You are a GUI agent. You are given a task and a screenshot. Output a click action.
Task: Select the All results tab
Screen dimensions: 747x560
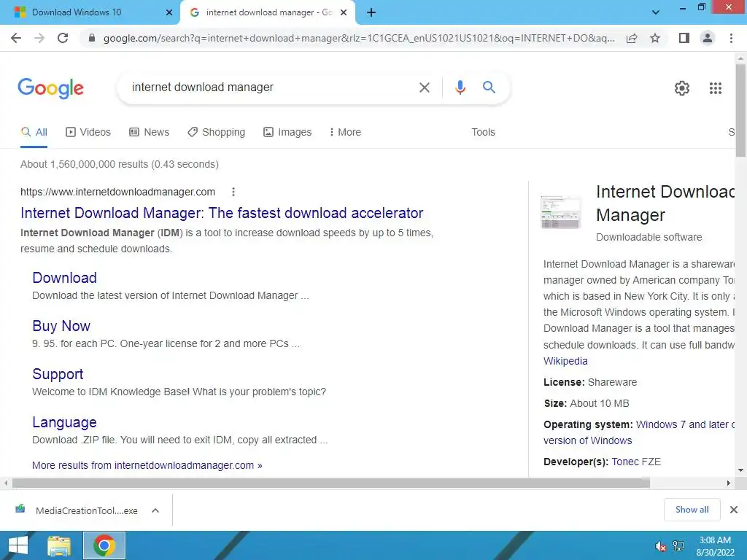click(34, 132)
